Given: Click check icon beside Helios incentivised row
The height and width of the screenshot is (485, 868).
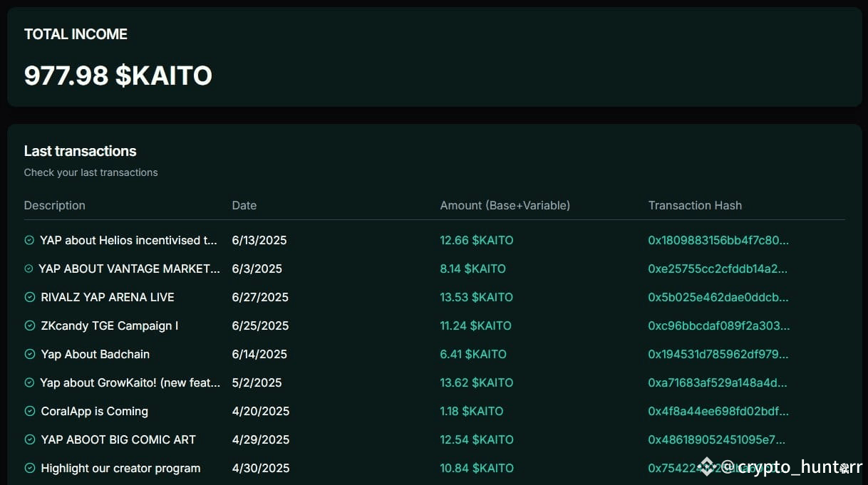Looking at the screenshot, I should [29, 241].
